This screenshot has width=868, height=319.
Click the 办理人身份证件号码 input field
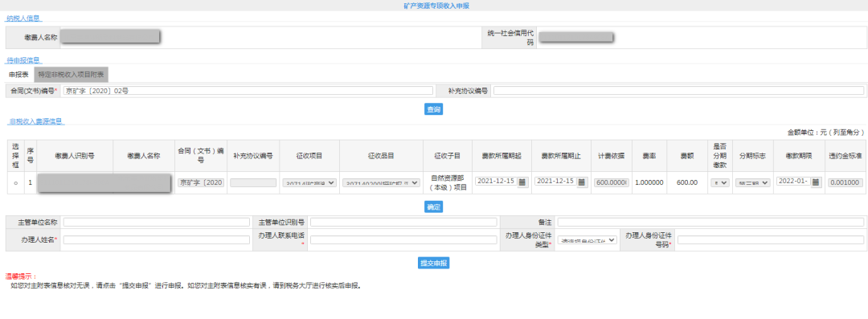[771, 239]
